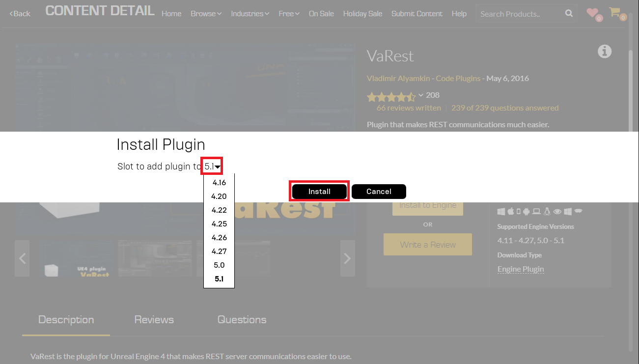Select the Windows platform icon
The height and width of the screenshot is (364, 639).
click(501, 211)
